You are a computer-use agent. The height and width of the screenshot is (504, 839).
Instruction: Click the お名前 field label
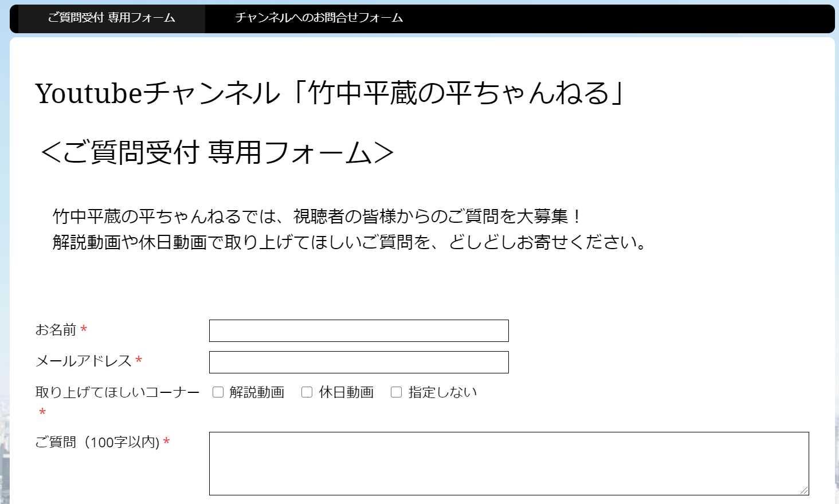(x=56, y=330)
